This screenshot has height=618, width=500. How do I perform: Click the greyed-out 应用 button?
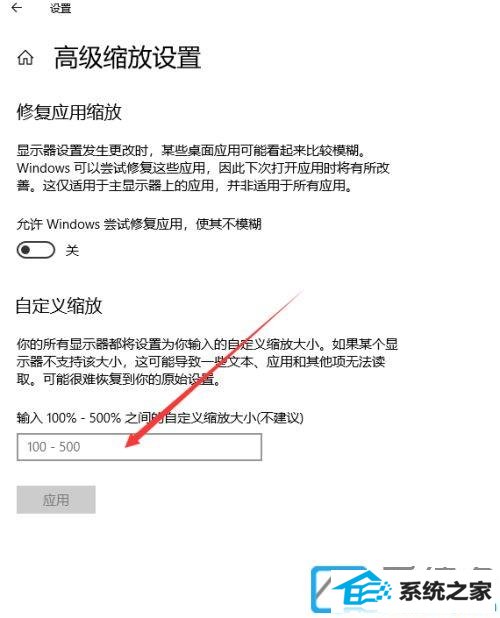tap(56, 500)
